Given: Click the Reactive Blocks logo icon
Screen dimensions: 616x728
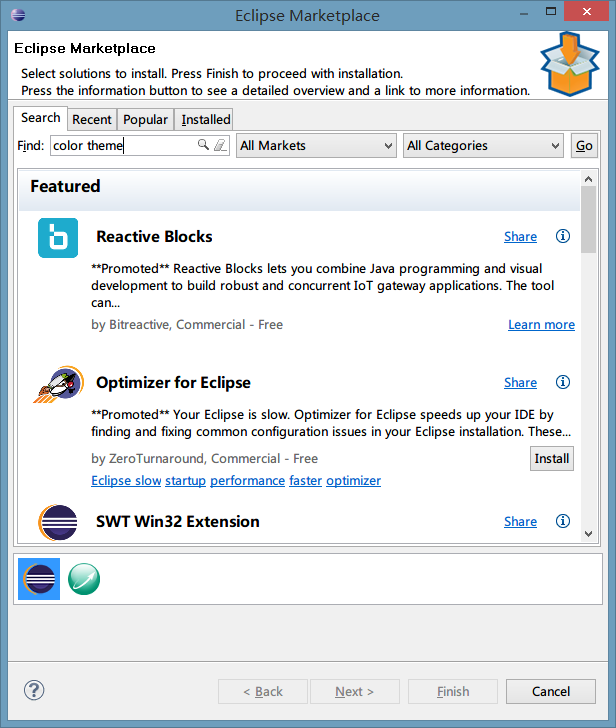Looking at the screenshot, I should (x=58, y=238).
